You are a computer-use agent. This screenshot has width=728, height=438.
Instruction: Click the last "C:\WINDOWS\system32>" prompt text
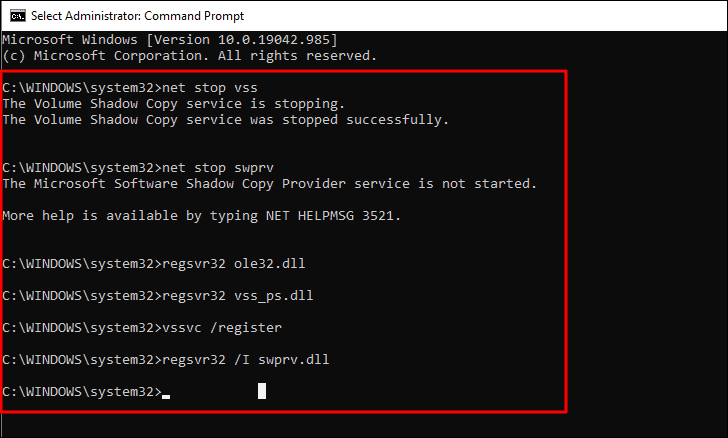pos(82,392)
